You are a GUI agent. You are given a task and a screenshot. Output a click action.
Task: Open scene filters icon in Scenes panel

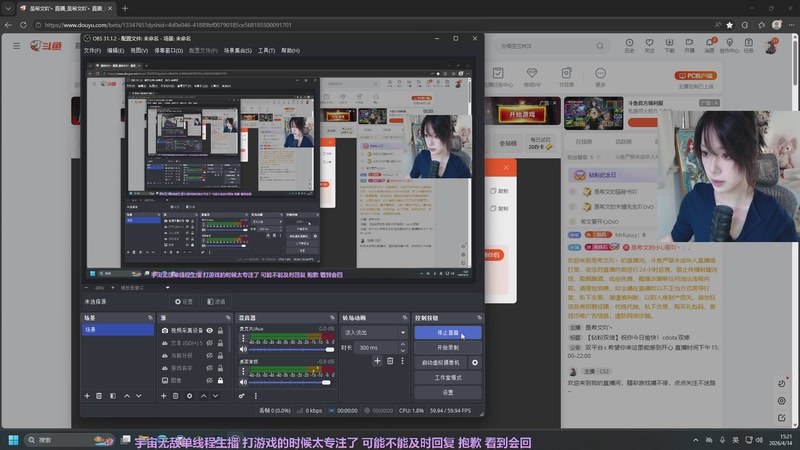click(113, 396)
